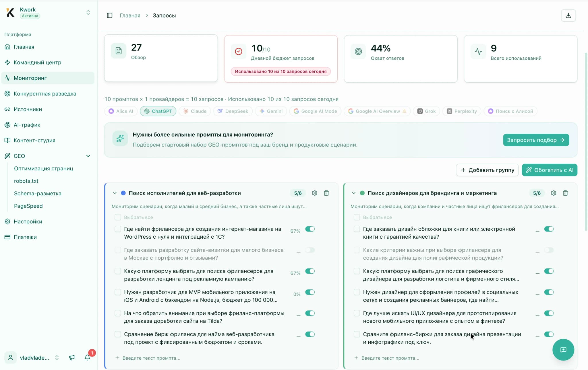Open the workspace switcher next to Kwork
The image size is (588, 370).
coord(88,12)
